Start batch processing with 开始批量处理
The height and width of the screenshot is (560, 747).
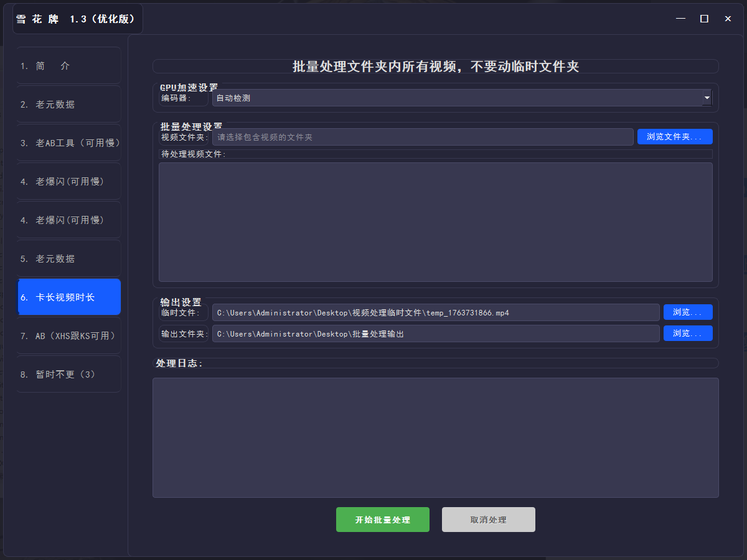[382, 520]
